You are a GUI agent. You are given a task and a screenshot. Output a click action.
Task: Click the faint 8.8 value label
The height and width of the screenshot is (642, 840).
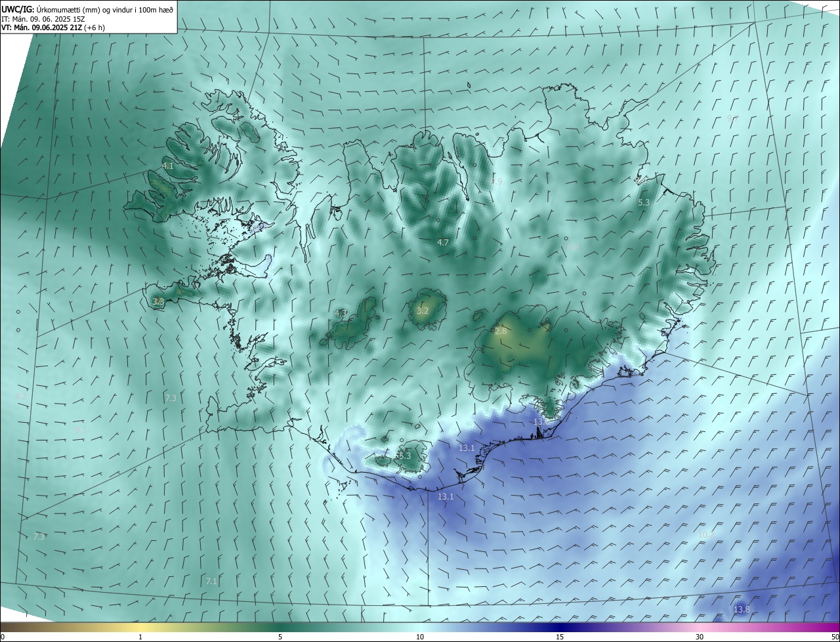(x=574, y=246)
